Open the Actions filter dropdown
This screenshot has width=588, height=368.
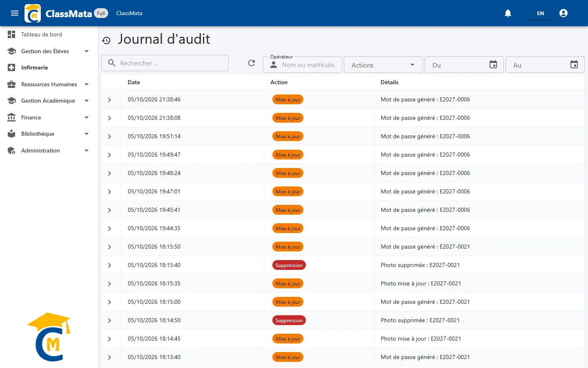click(x=383, y=65)
